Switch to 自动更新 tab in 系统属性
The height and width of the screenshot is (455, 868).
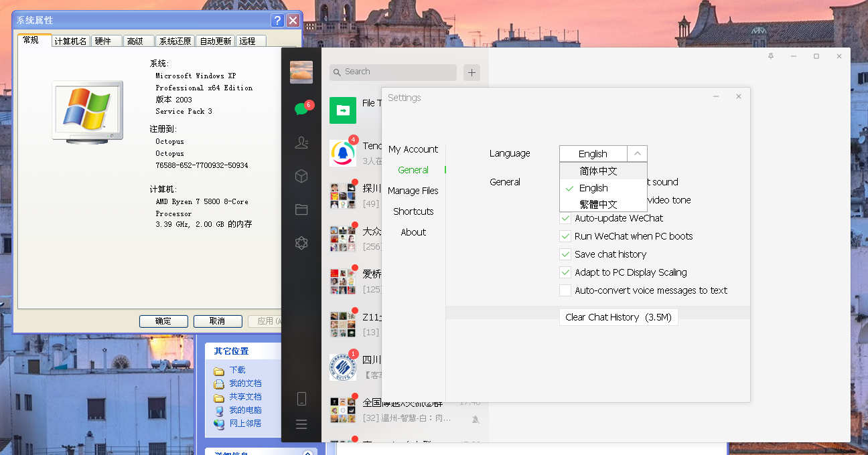pyautogui.click(x=215, y=41)
